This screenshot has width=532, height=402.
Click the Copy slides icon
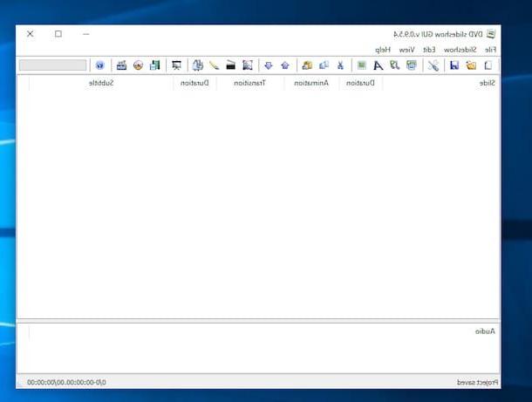(324, 65)
